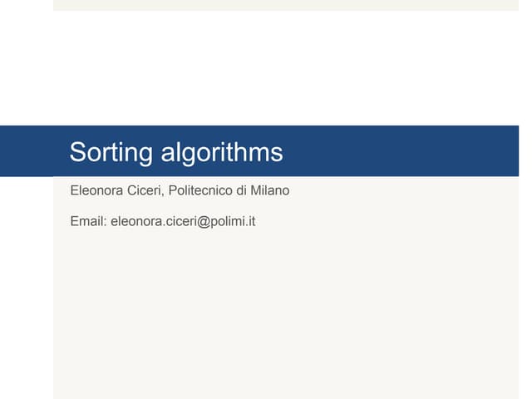
Task: Click the blue banner left of the title
Action: click(x=33, y=151)
